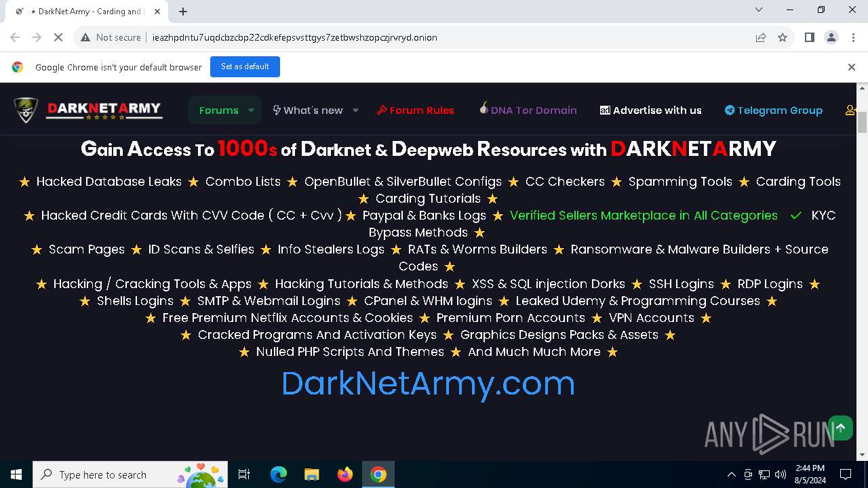Open a new tab with the plus button
This screenshot has height=488, width=868.
(x=183, y=12)
